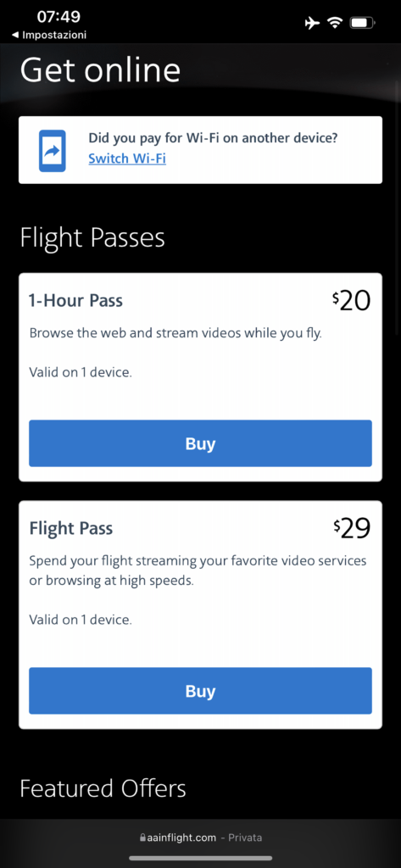
Task: Tap the $29 price label
Action: point(352,529)
